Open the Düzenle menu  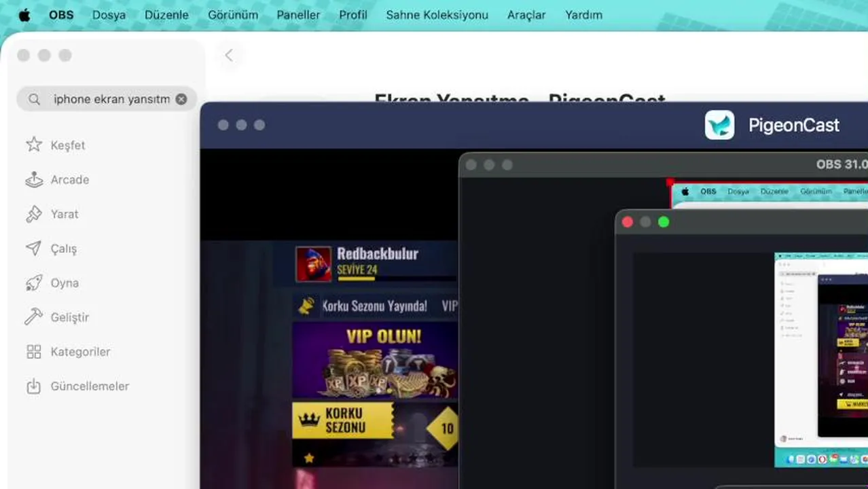pos(166,15)
